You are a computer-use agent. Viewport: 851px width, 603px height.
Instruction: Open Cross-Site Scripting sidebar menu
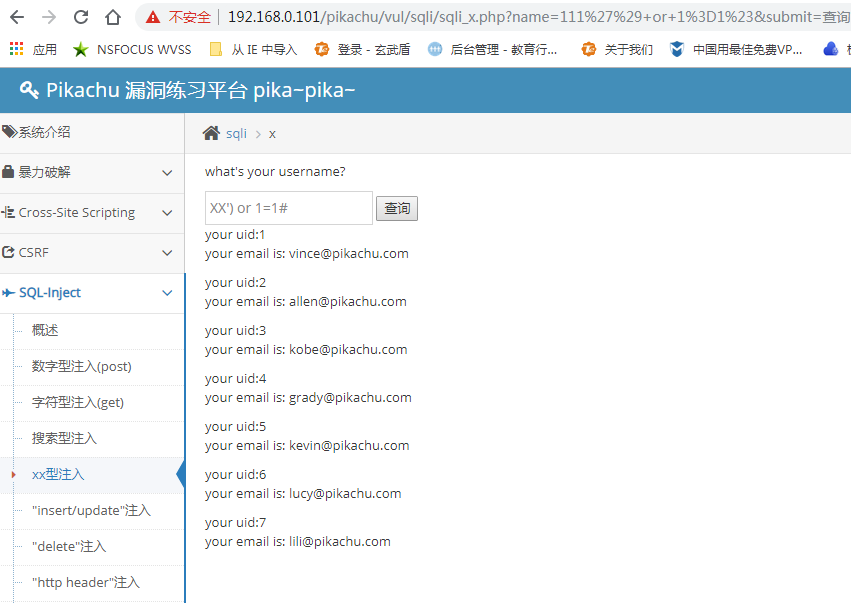pos(92,213)
